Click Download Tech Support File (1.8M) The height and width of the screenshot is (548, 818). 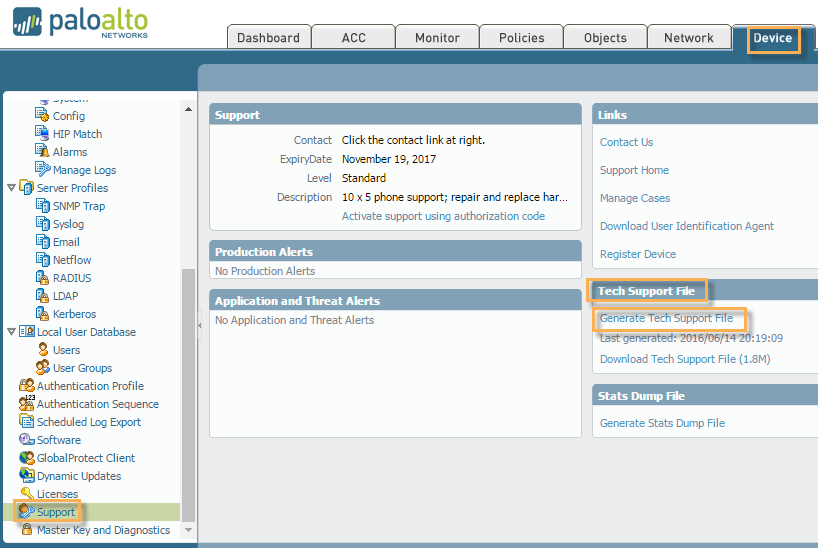coord(685,359)
